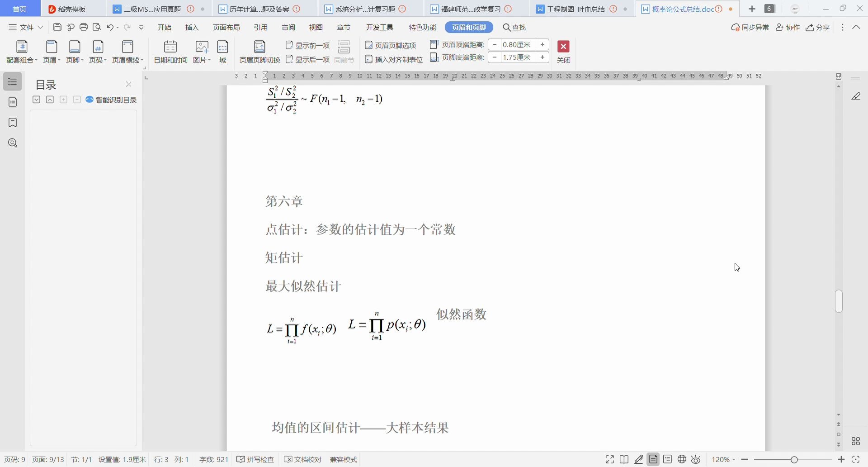Click the Save icon in the quick toolbar
Image resolution: width=868 pixels, height=467 pixels.
tap(57, 27)
